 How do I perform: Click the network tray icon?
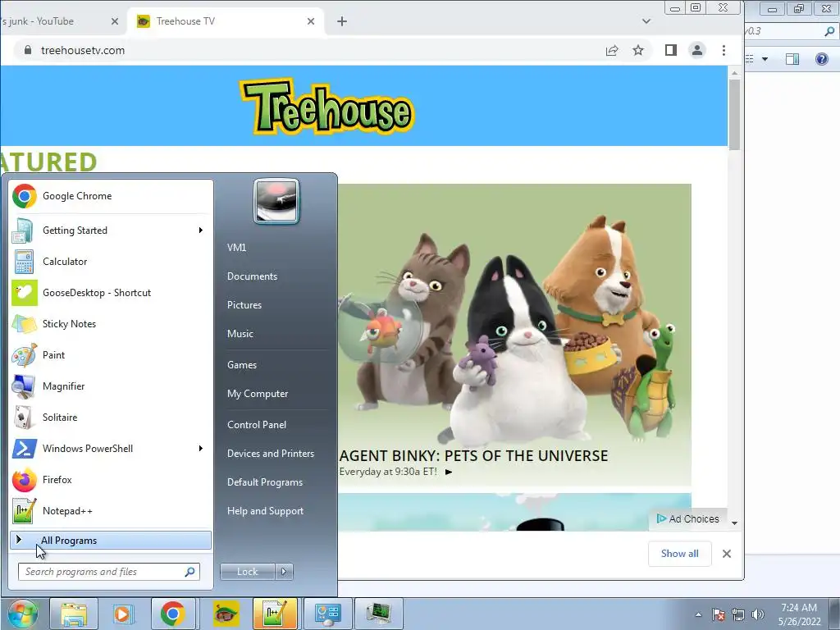(738, 614)
